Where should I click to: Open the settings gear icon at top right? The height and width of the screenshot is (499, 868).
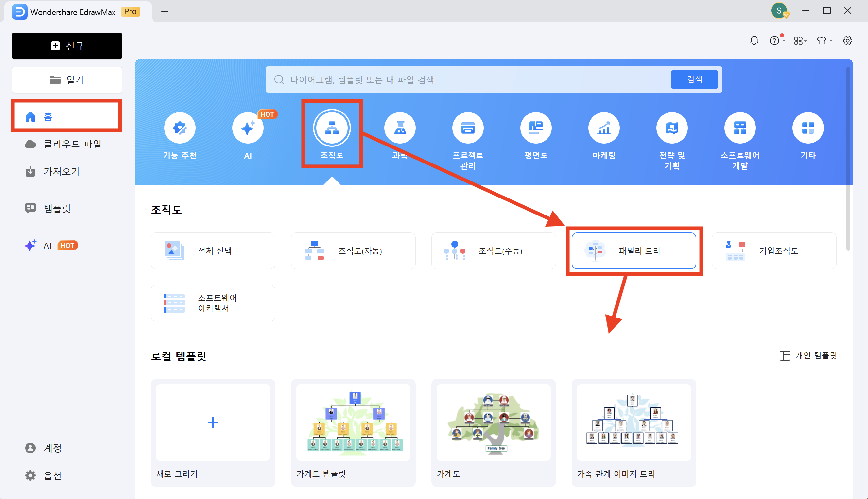click(847, 41)
